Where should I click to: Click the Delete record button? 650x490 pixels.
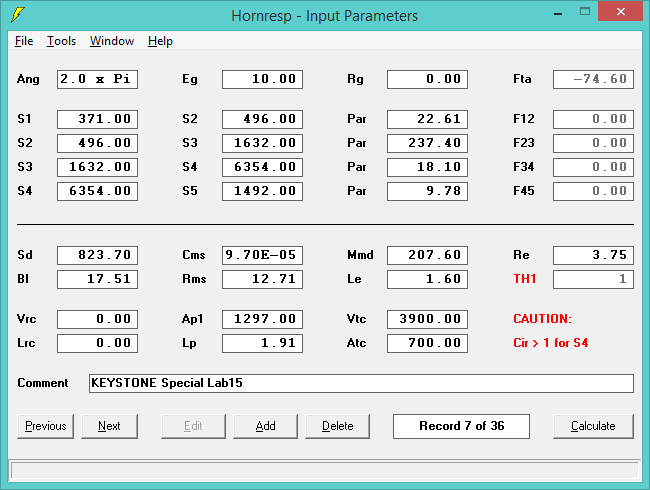coord(337,426)
